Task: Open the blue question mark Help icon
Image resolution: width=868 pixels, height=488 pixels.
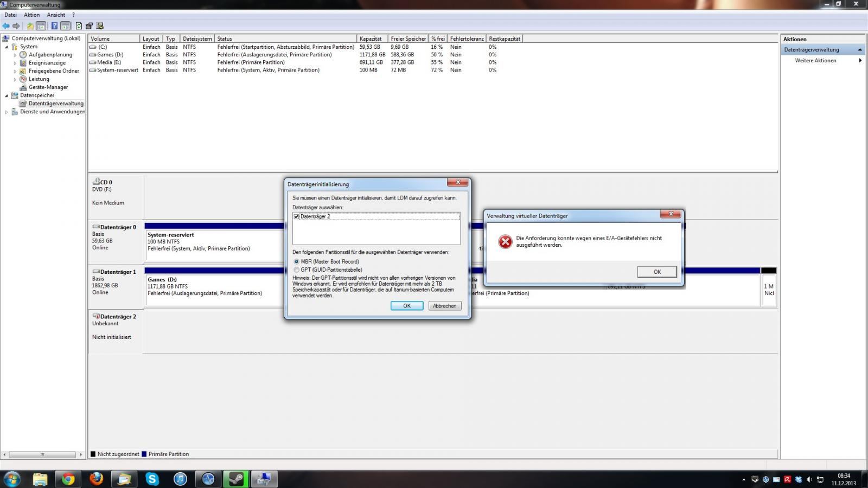Action: tap(54, 25)
